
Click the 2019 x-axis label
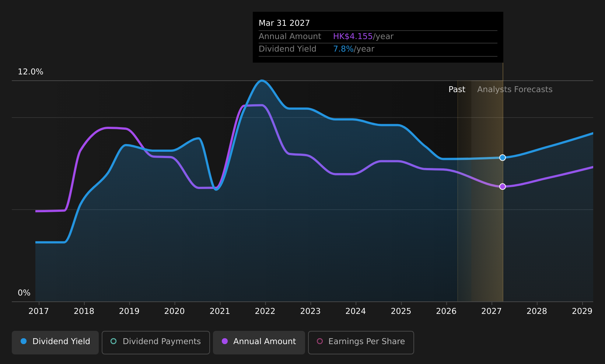tap(129, 311)
